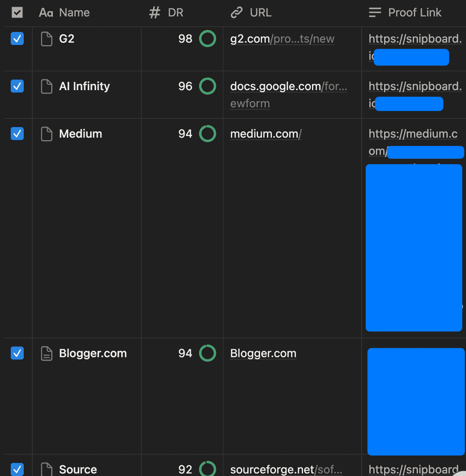Click the DR ring indicator for Source row
The image size is (466, 476).
(208, 469)
